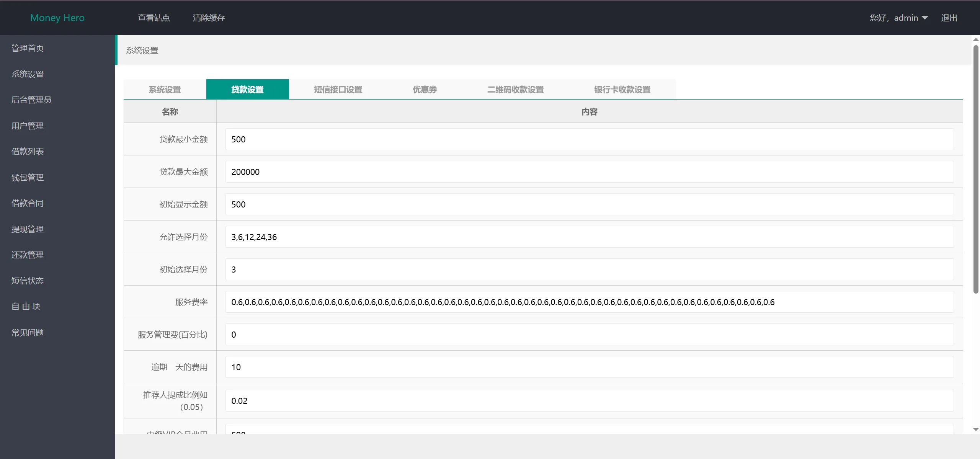Click the scrollbar down arrow
The width and height of the screenshot is (980, 459).
click(x=976, y=430)
